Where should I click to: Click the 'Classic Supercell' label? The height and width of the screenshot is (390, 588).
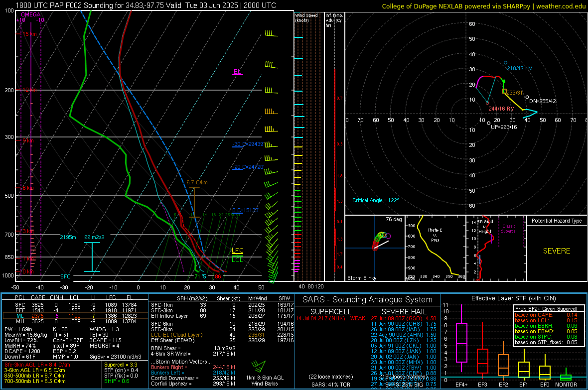(x=509, y=229)
